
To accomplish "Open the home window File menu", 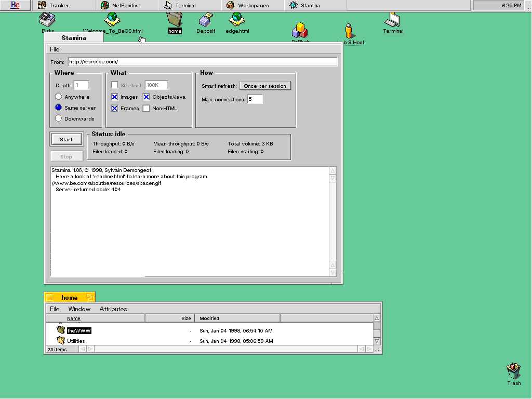I will [x=55, y=309].
